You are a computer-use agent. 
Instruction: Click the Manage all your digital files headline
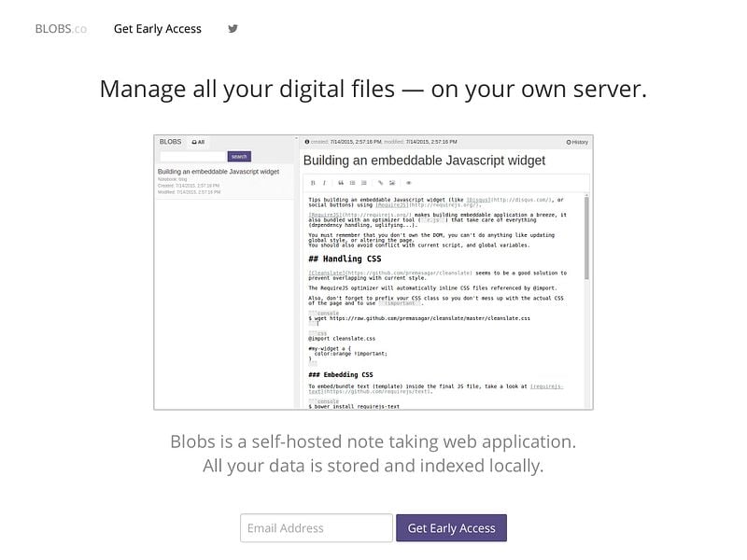coord(373,89)
